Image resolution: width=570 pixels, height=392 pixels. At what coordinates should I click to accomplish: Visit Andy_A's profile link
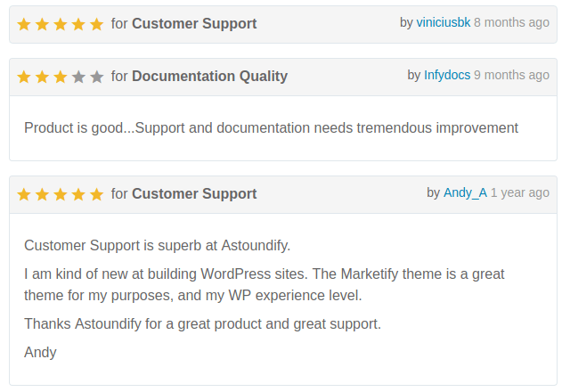coord(465,192)
